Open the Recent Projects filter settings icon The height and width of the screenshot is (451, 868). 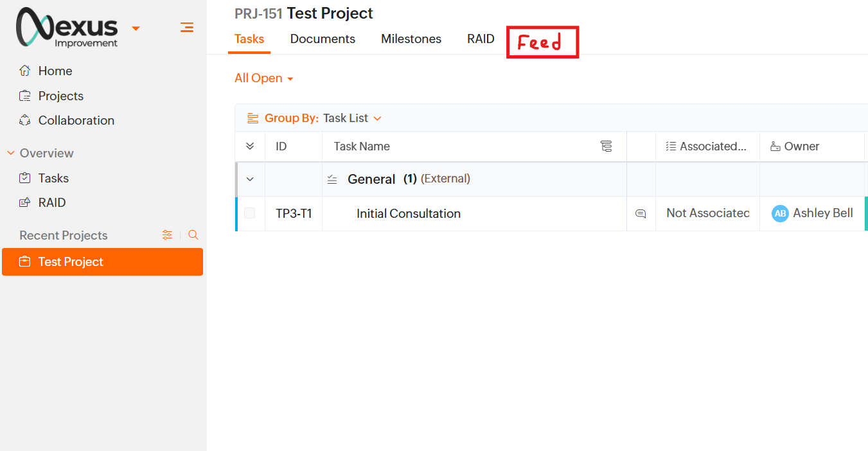pyautogui.click(x=167, y=235)
